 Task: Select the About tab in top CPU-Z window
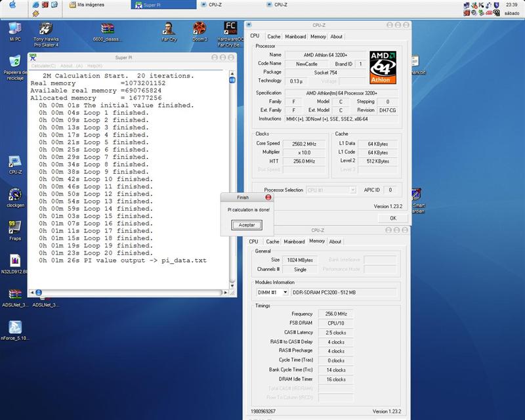point(336,37)
